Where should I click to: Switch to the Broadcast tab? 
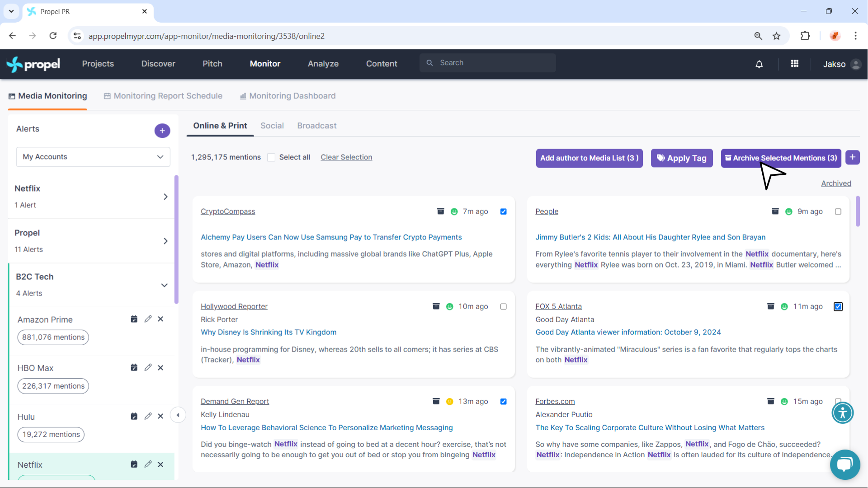click(316, 126)
